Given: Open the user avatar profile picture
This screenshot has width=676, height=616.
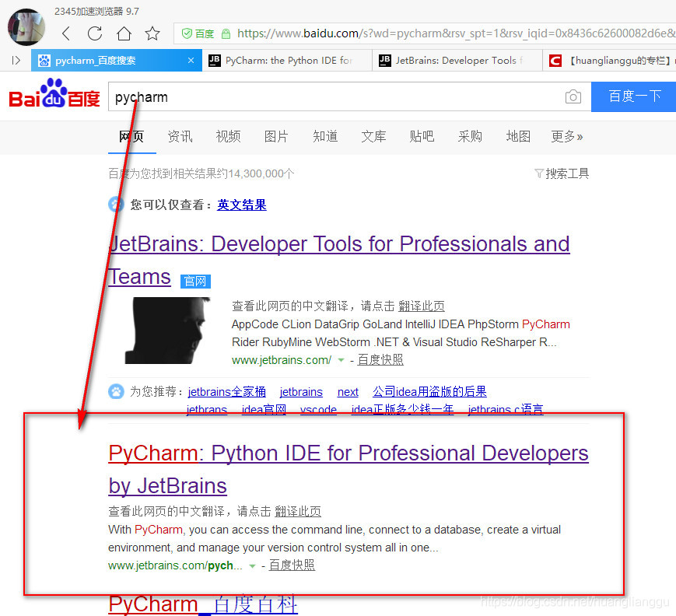Looking at the screenshot, I should pos(26,26).
